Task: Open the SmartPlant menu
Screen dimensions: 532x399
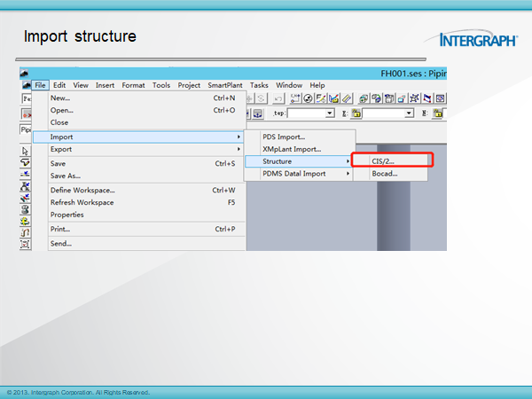Action: [x=225, y=85]
